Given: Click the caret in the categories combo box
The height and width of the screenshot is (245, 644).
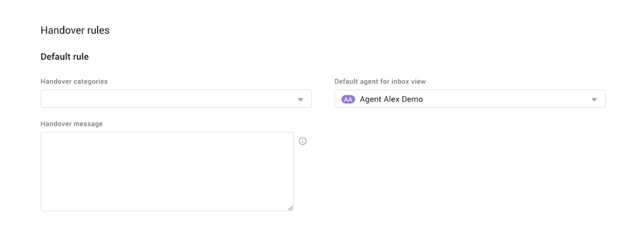Looking at the screenshot, I should [300, 99].
